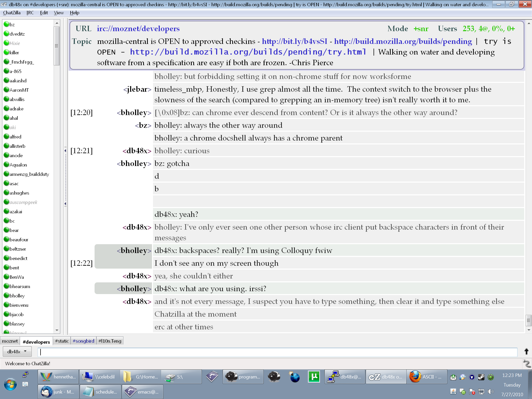The width and height of the screenshot is (532, 399).
Task: Switch to the hennetha taskbar window
Action: pyautogui.click(x=58, y=377)
